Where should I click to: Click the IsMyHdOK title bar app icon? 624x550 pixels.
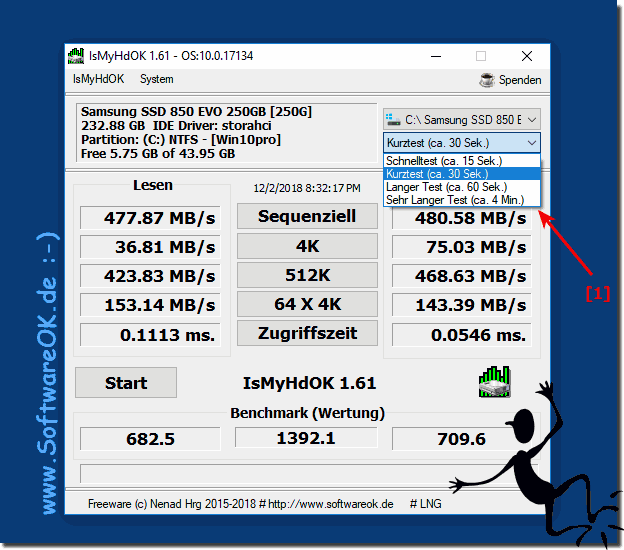pos(76,56)
